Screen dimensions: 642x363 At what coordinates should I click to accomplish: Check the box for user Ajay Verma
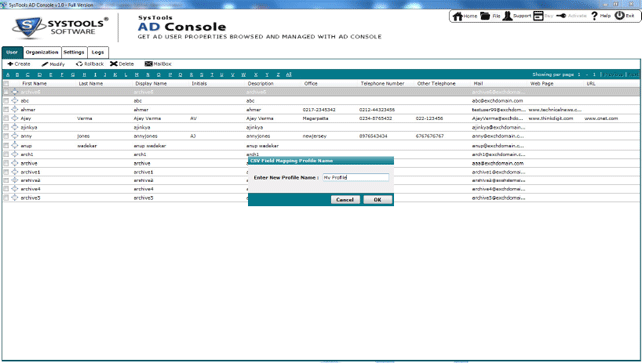[6, 118]
